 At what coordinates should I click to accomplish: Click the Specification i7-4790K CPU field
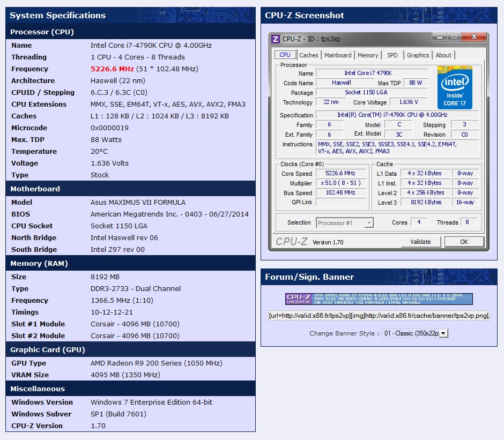(x=397, y=115)
